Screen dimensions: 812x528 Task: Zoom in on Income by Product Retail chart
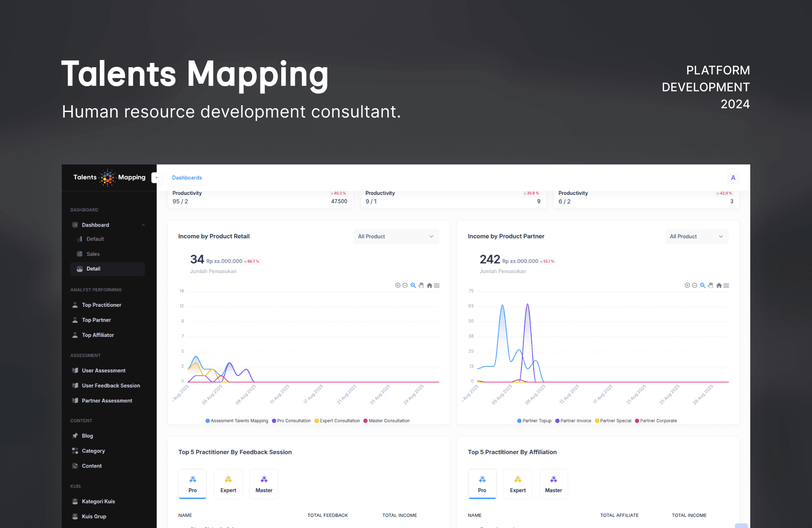pyautogui.click(x=398, y=285)
